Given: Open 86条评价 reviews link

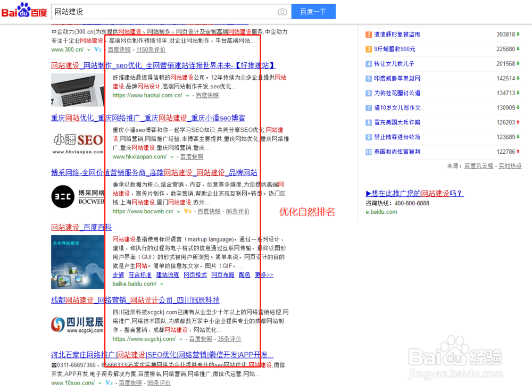Looking at the screenshot, I should pos(237,211).
